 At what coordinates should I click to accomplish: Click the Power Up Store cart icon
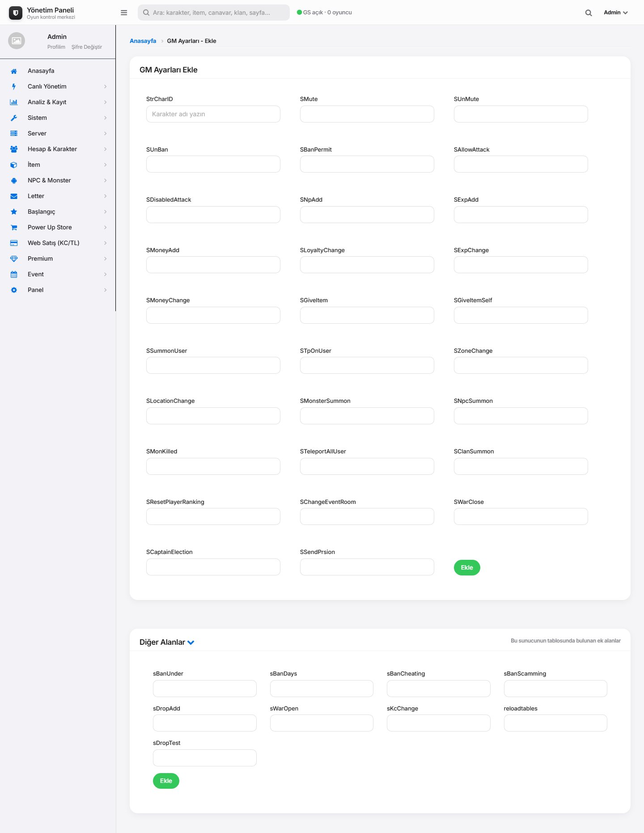pos(14,228)
